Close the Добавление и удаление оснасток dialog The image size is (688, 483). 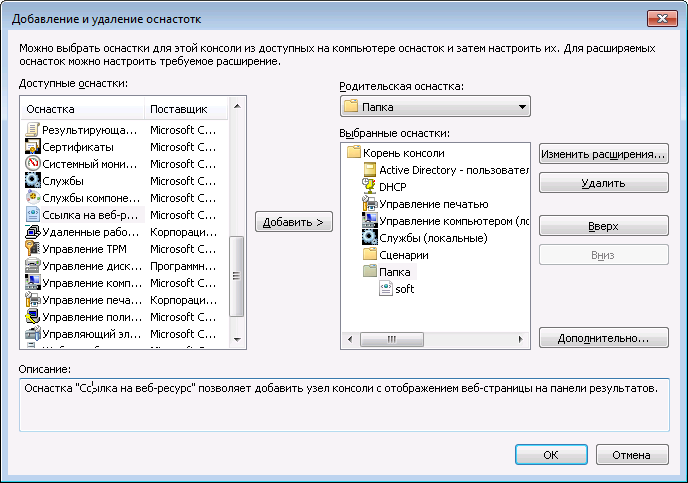(662, 18)
